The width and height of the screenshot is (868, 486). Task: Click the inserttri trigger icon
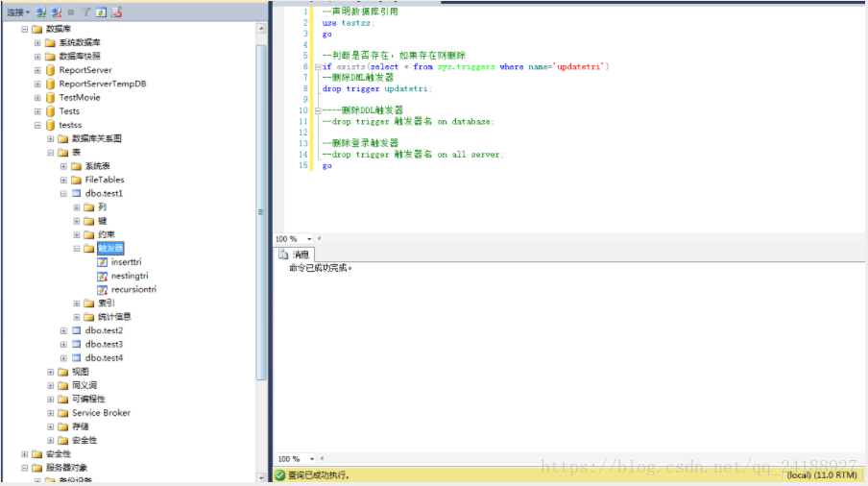103,262
